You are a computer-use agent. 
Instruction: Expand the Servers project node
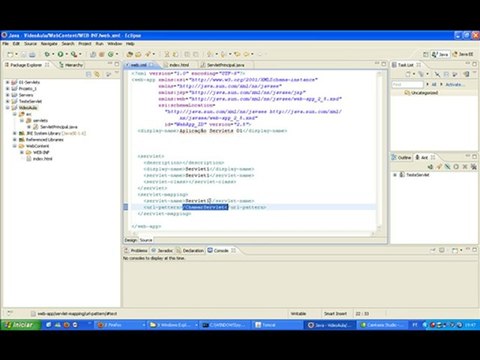tap(7, 95)
